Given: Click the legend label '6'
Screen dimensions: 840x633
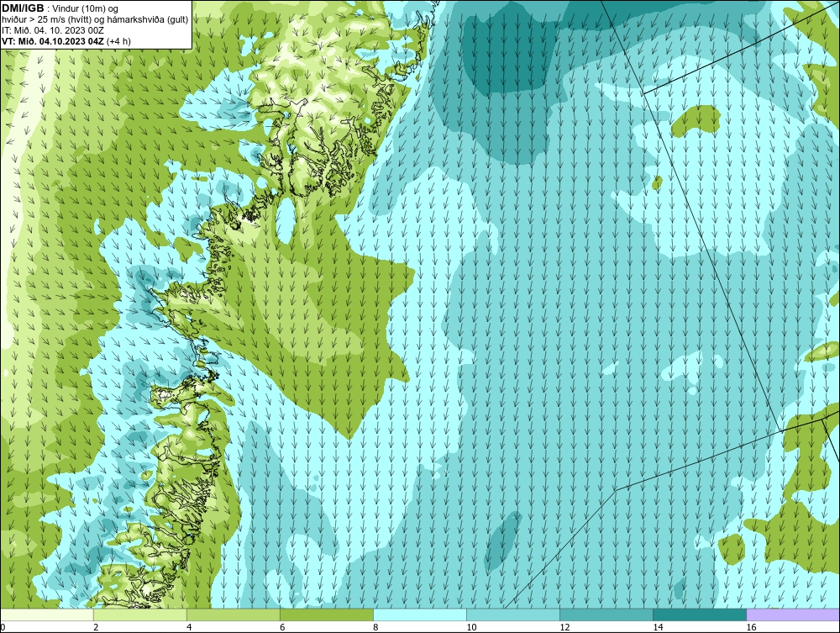Looking at the screenshot, I should click(x=282, y=627).
